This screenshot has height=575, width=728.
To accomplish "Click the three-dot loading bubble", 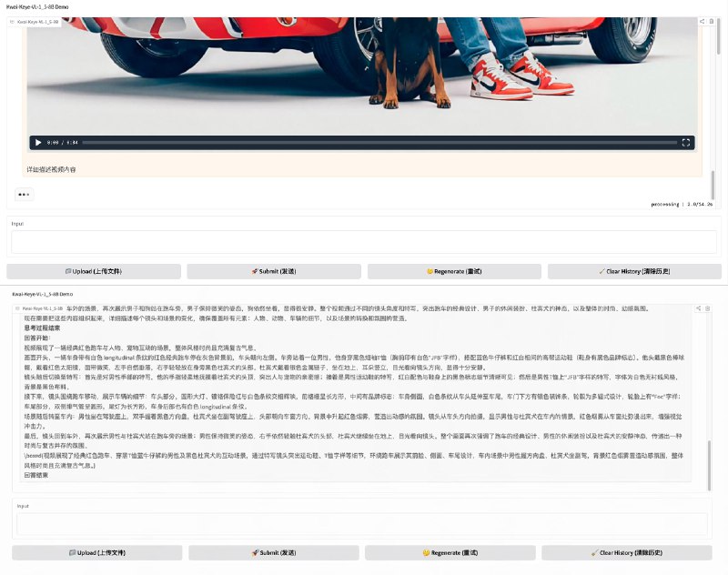I will point(25,195).
